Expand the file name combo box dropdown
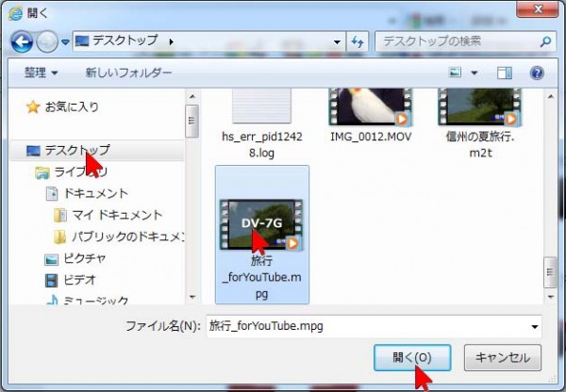Viewport: 566px width, 392px height. point(535,326)
